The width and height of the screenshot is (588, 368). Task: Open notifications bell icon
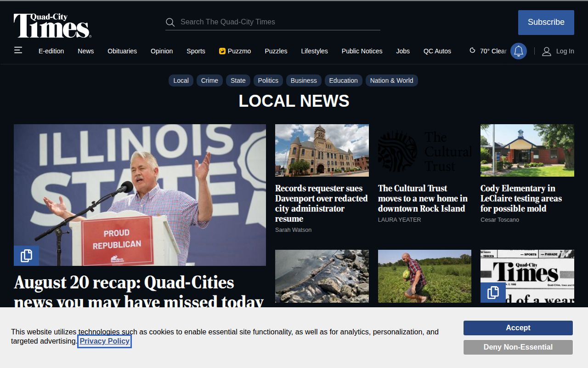click(x=519, y=51)
